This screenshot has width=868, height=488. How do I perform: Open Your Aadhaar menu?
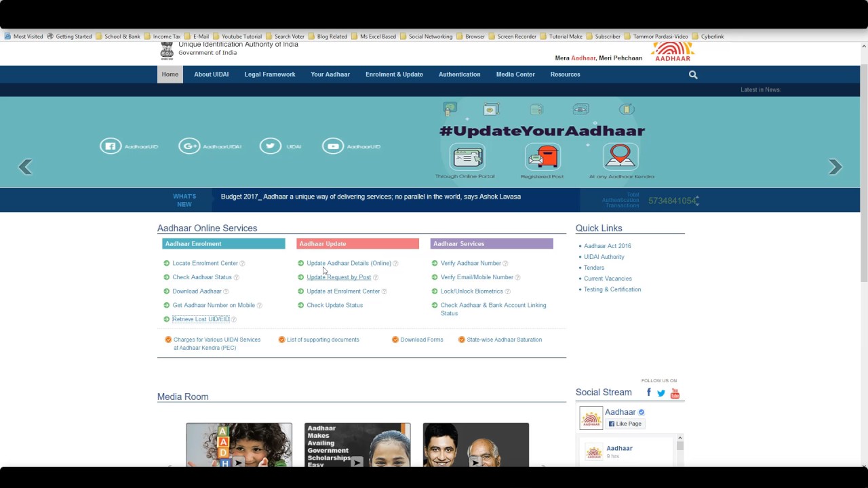click(330, 75)
